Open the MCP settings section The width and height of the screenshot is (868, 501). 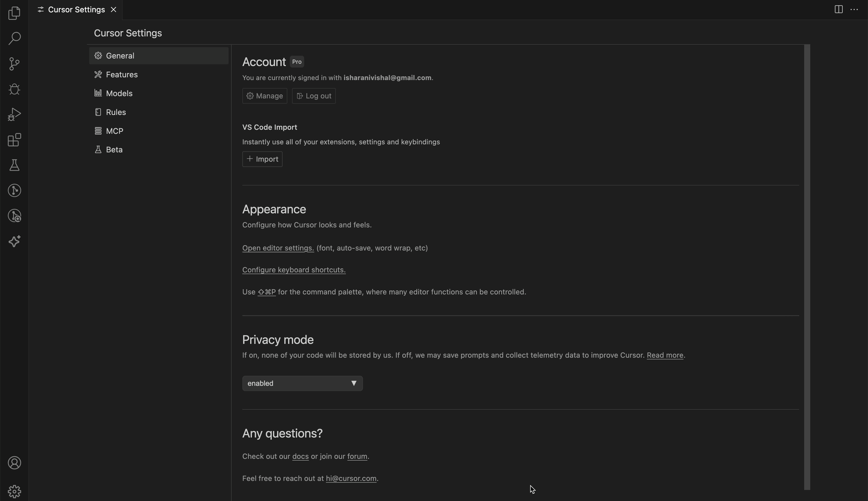point(159,131)
